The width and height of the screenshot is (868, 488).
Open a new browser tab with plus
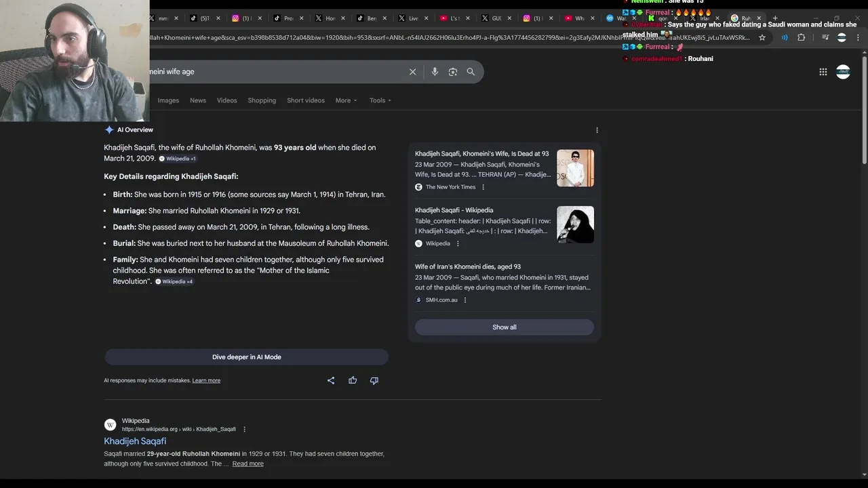point(775,18)
